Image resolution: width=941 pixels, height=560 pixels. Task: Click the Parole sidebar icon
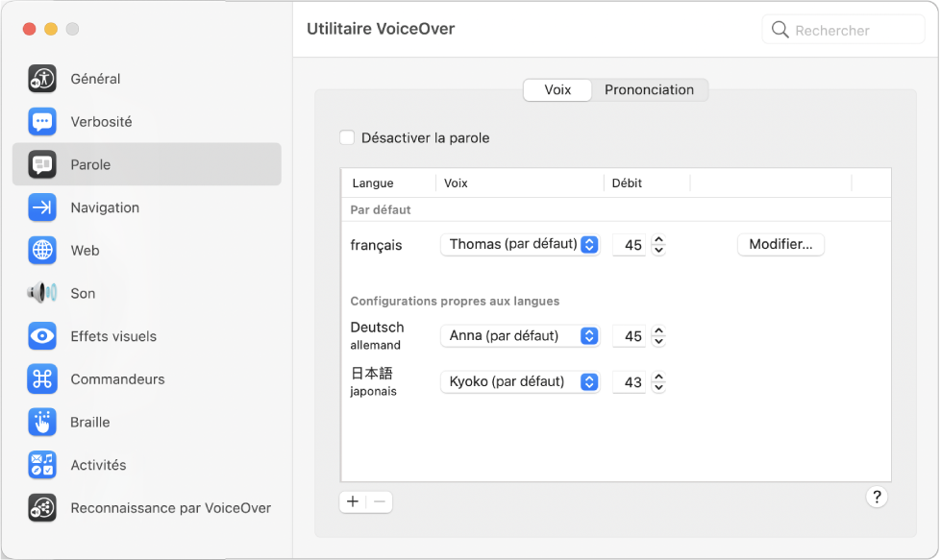[42, 164]
